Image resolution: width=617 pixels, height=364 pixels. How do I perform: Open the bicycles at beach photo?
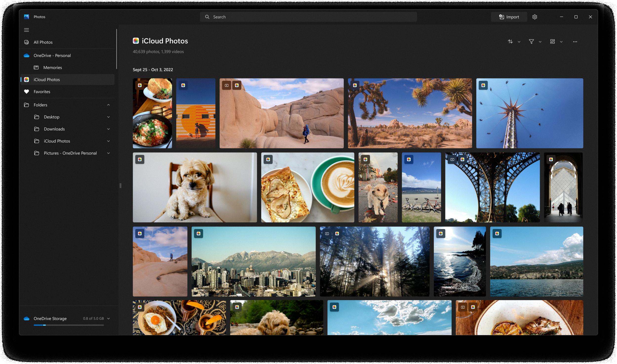[421, 187]
